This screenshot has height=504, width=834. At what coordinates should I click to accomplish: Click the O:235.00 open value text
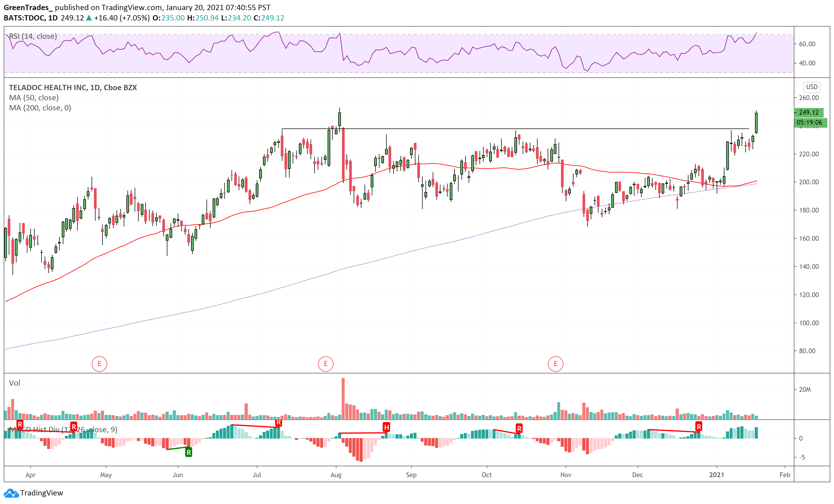(x=168, y=18)
